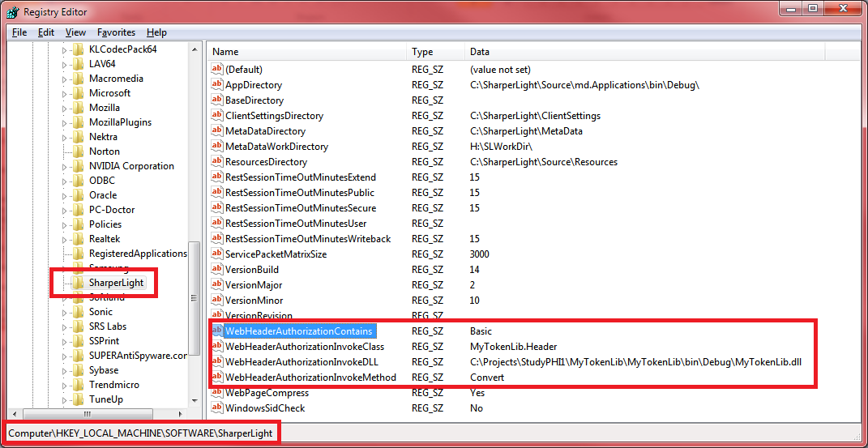Open the Help menu
This screenshot has width=868, height=448.
[x=156, y=32]
